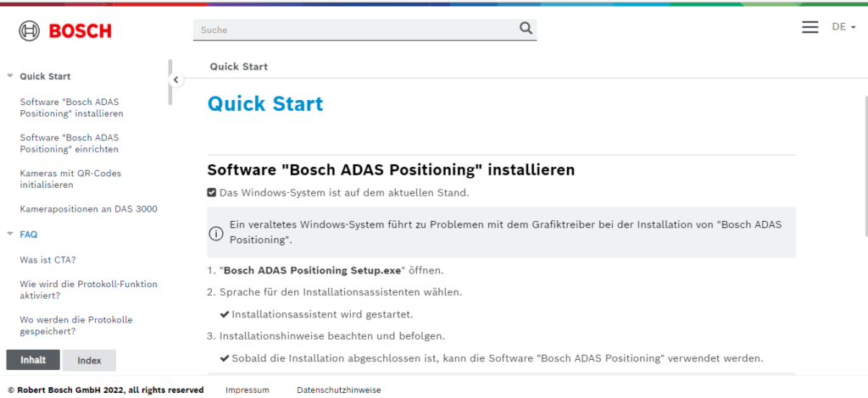Viewport: 868px width, 398px height.
Task: Click "Installationsassistent wird gestartet" text
Action: pos(322,314)
